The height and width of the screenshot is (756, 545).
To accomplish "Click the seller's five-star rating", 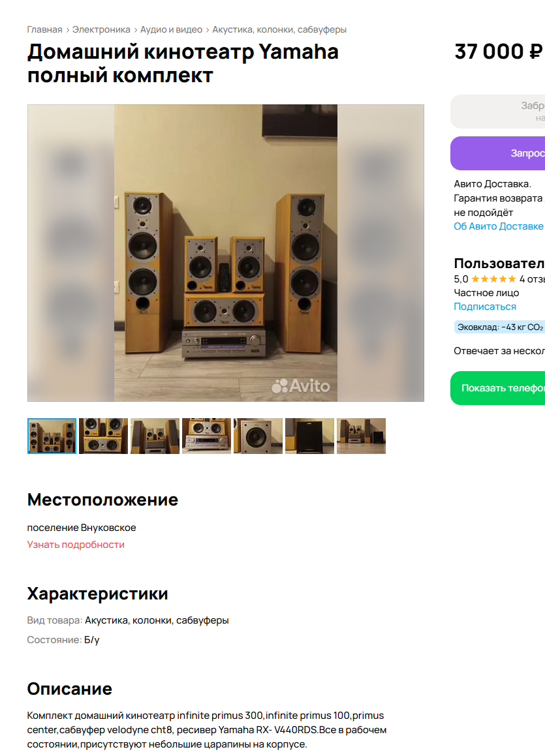I will 493,279.
